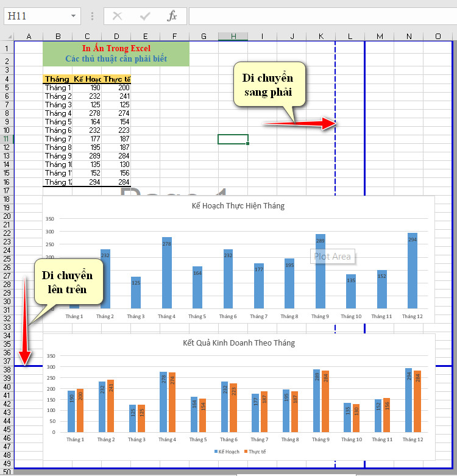The width and height of the screenshot is (457, 476).
Task: Click the Cancel X icon in formula bar
Action: 118,16
